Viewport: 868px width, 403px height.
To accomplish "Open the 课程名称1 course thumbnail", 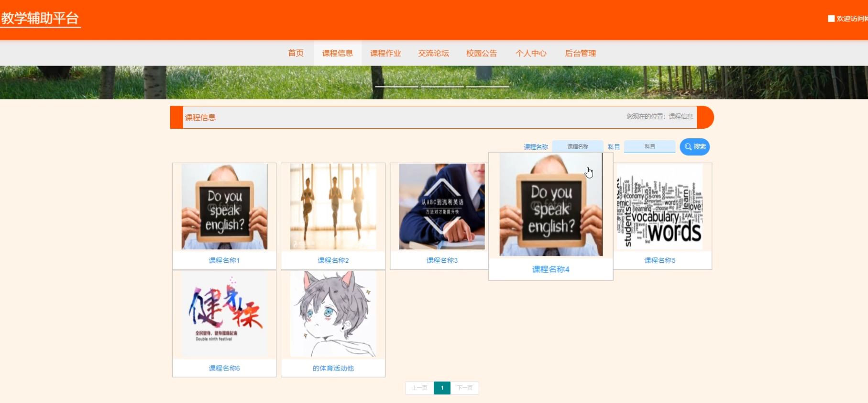I will pos(224,206).
